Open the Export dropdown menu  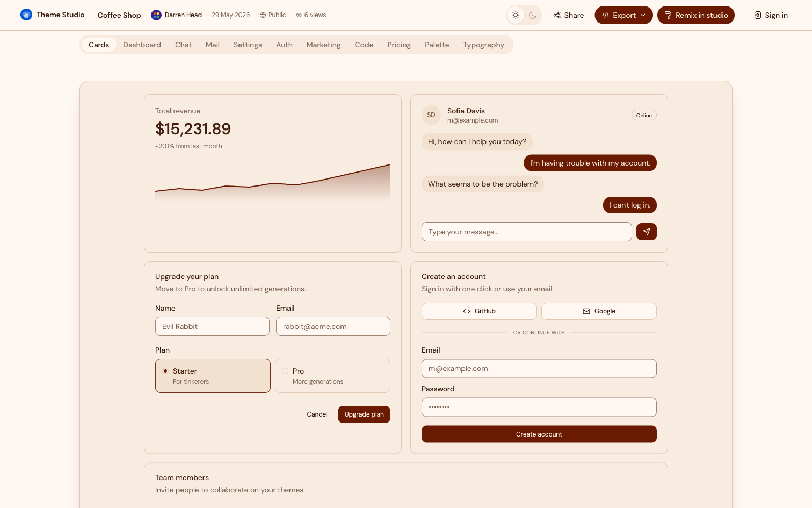pos(624,15)
